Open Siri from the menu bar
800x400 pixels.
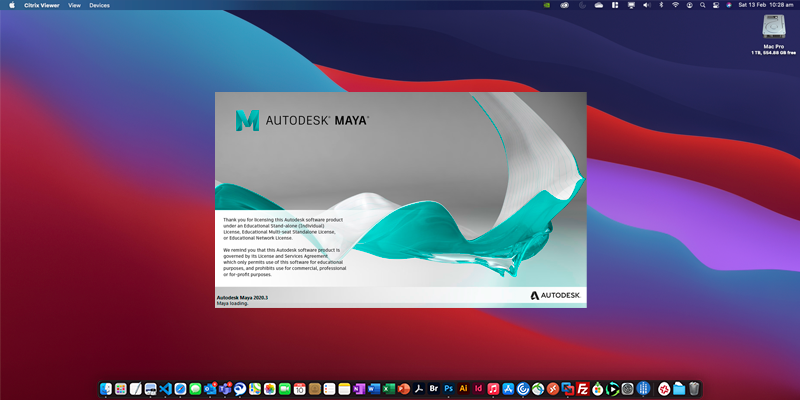[729, 5]
